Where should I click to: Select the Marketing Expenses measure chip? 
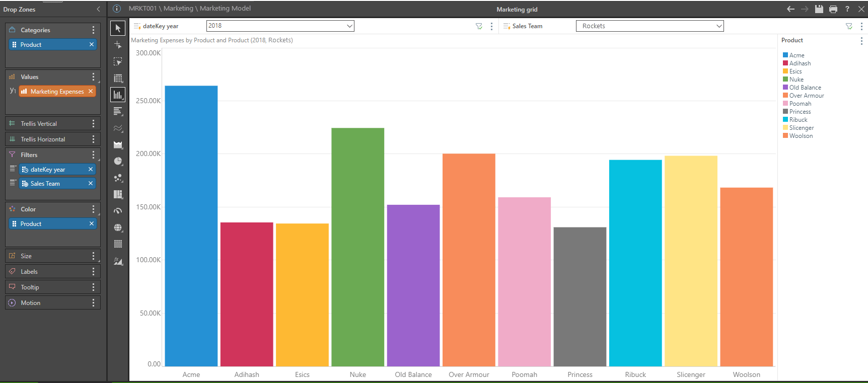pyautogui.click(x=57, y=92)
